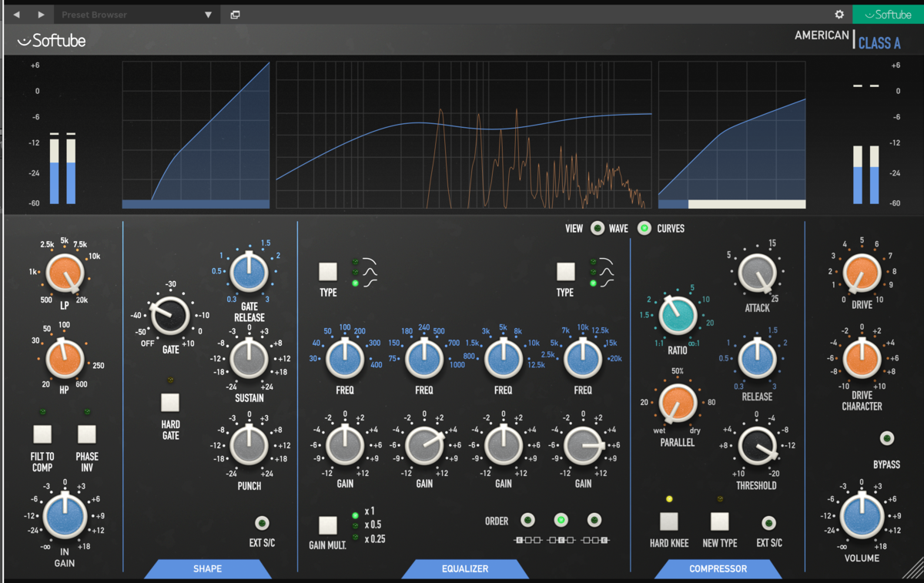Go to next preset arrow
Image resolution: width=924 pixels, height=583 pixels.
pyautogui.click(x=42, y=15)
